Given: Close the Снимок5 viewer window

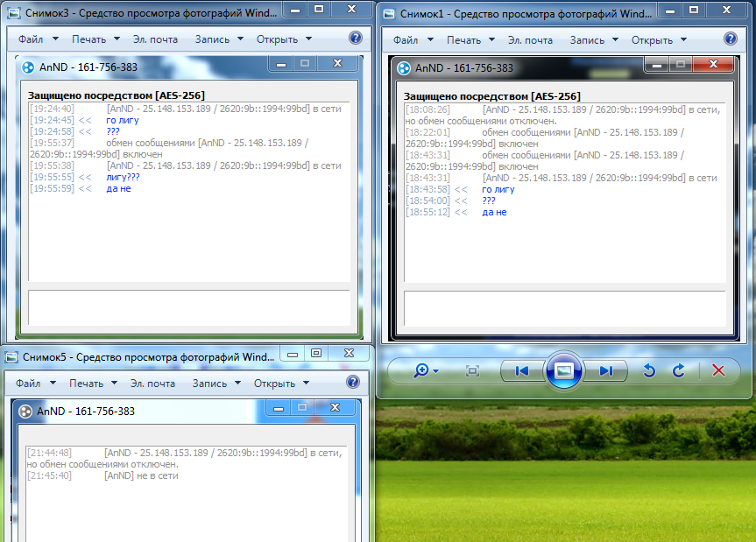Looking at the screenshot, I should point(349,353).
